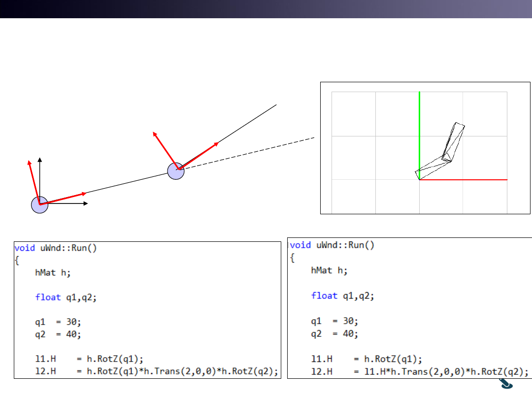Click the 'l2.H' line in the right code box

420,371
